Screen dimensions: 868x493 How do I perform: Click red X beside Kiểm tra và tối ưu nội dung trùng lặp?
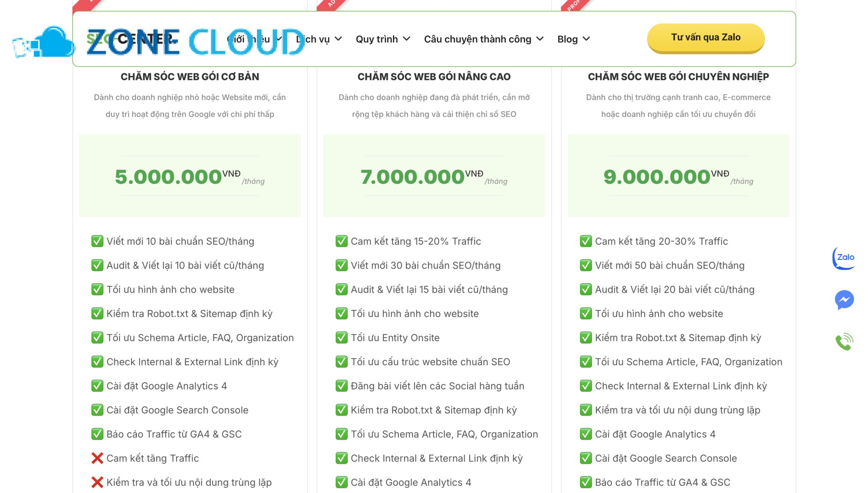(x=97, y=482)
